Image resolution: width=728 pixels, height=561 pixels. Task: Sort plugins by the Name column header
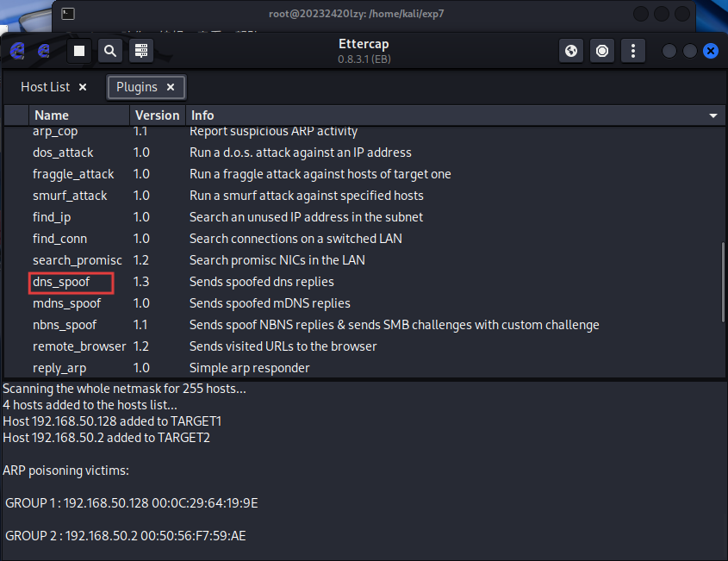[x=79, y=115]
